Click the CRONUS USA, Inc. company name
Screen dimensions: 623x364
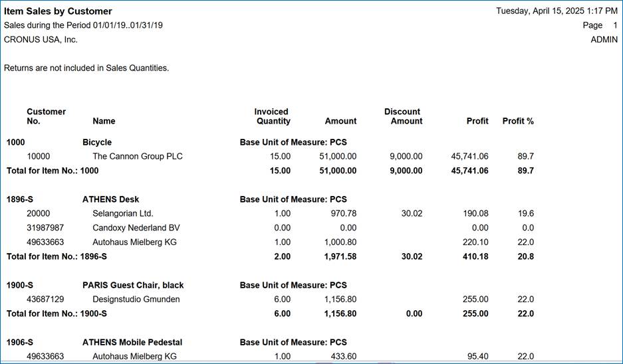pos(41,39)
